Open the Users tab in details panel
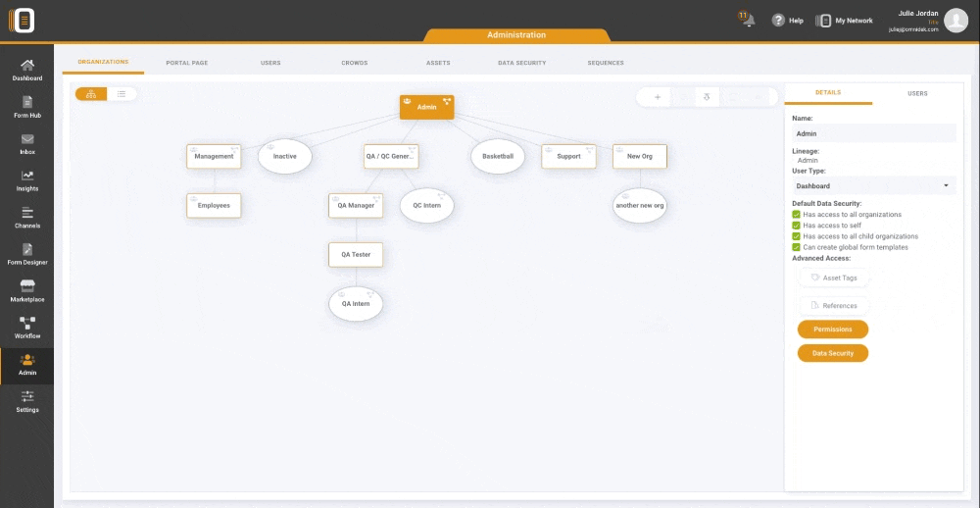The image size is (980, 508). (x=917, y=93)
